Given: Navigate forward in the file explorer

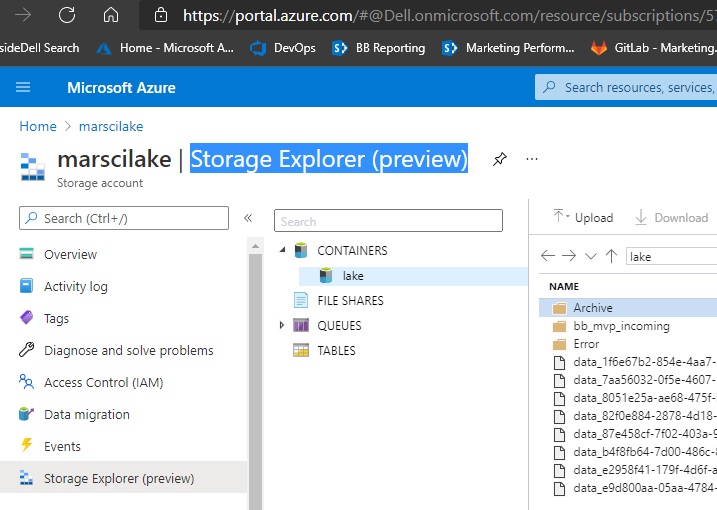Looking at the screenshot, I should point(569,256).
